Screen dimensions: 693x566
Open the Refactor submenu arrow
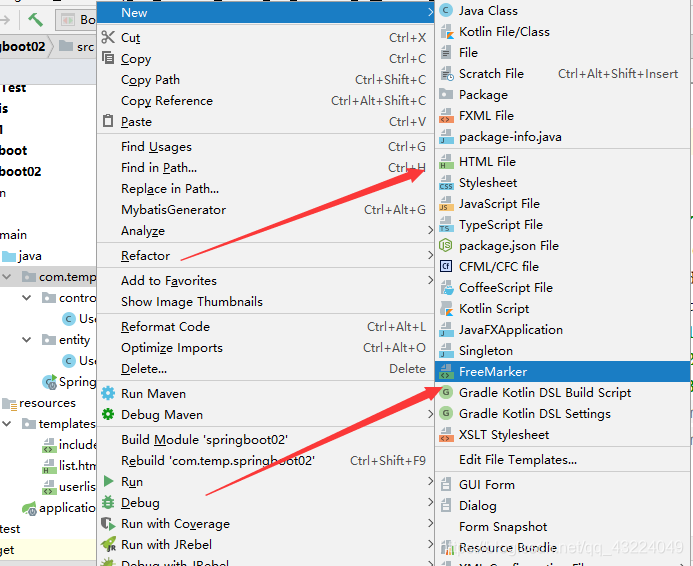[x=430, y=255]
